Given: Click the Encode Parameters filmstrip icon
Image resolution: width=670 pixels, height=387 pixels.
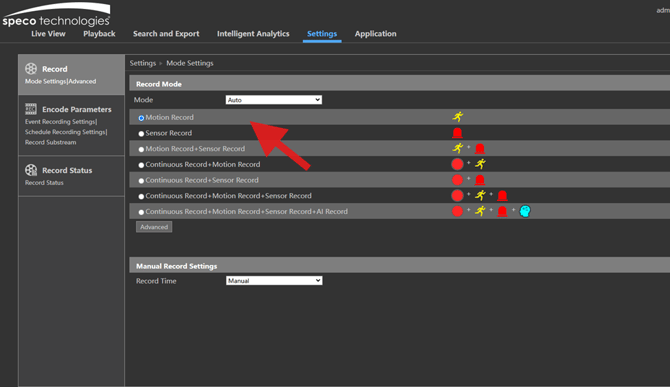Looking at the screenshot, I should click(31, 109).
